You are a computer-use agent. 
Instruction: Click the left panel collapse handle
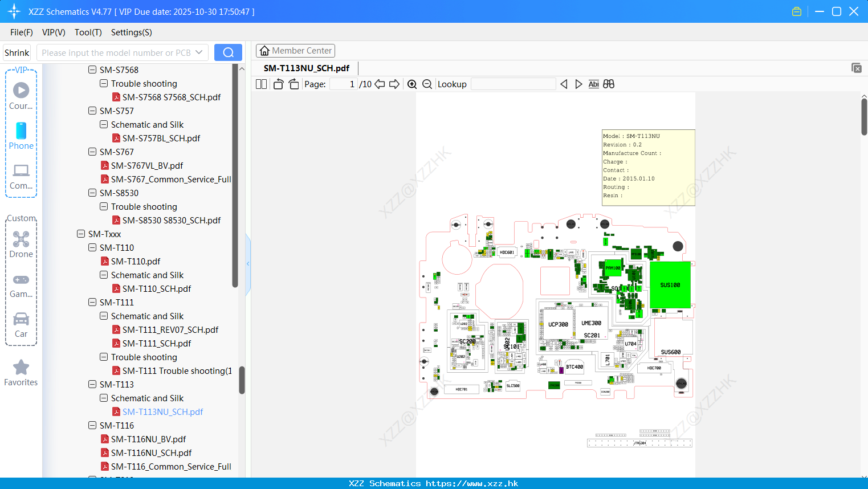(x=248, y=263)
